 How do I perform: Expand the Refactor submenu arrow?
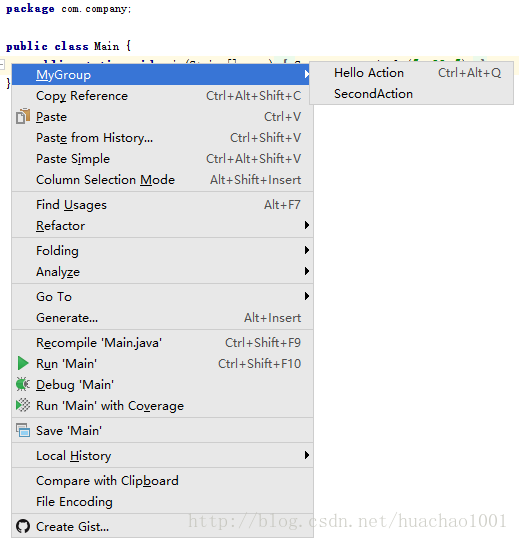[306, 225]
